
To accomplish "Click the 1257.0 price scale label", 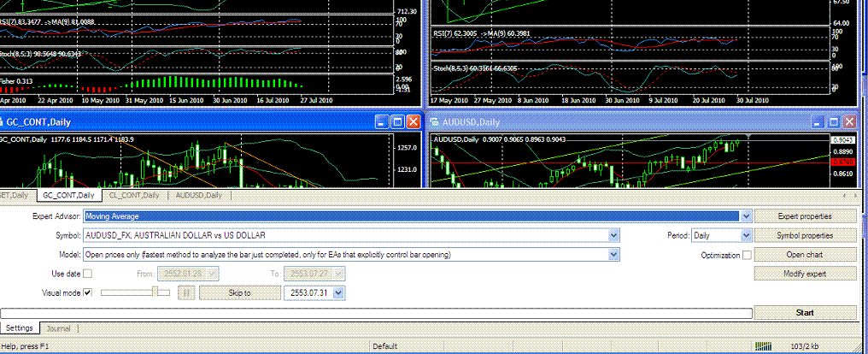I will [406, 148].
